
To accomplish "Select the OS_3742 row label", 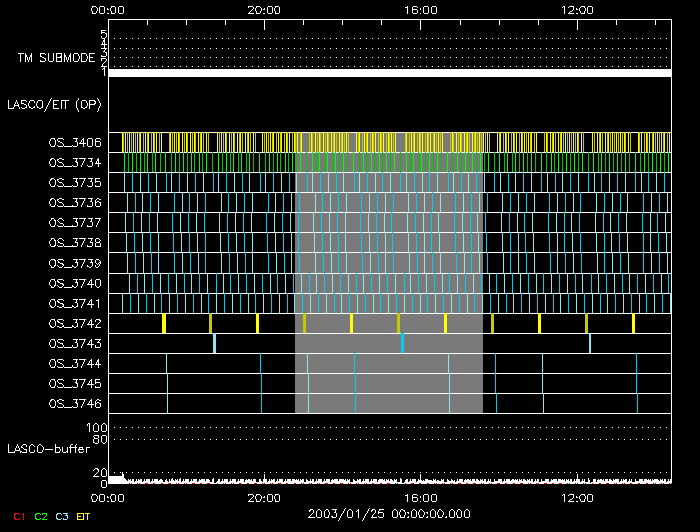I will coord(75,323).
